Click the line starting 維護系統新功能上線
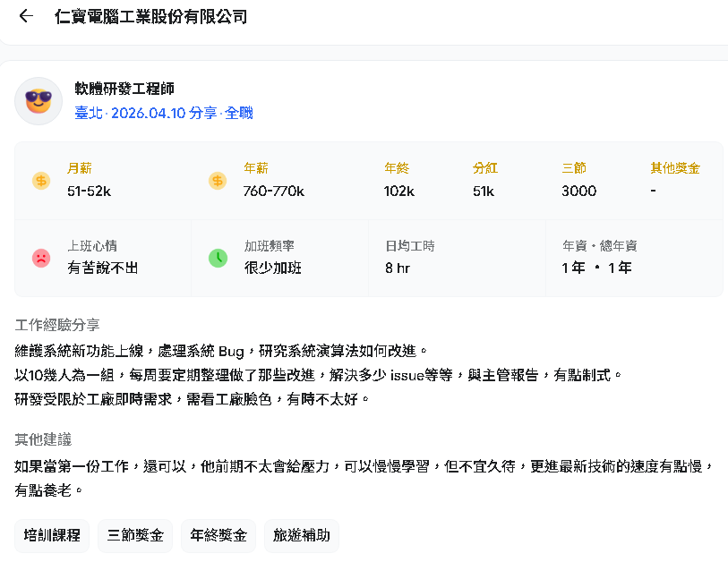This screenshot has height=562, width=728. coord(221,352)
